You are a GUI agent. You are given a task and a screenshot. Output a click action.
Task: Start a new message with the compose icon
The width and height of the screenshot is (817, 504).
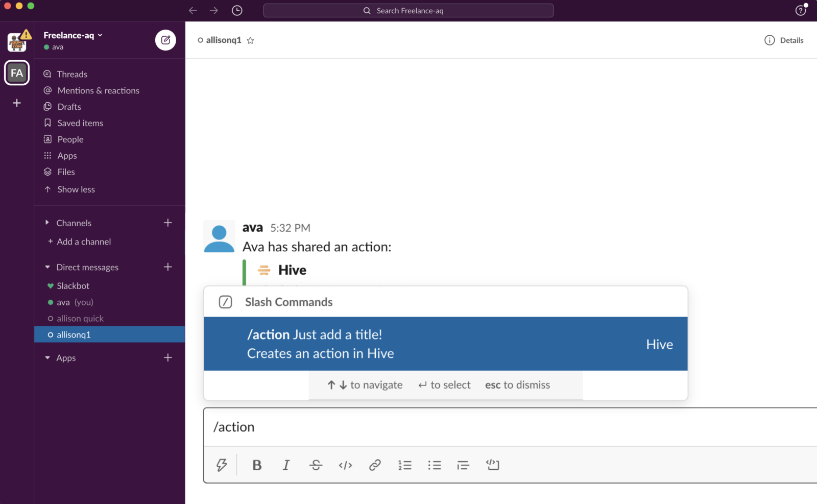[x=165, y=40]
